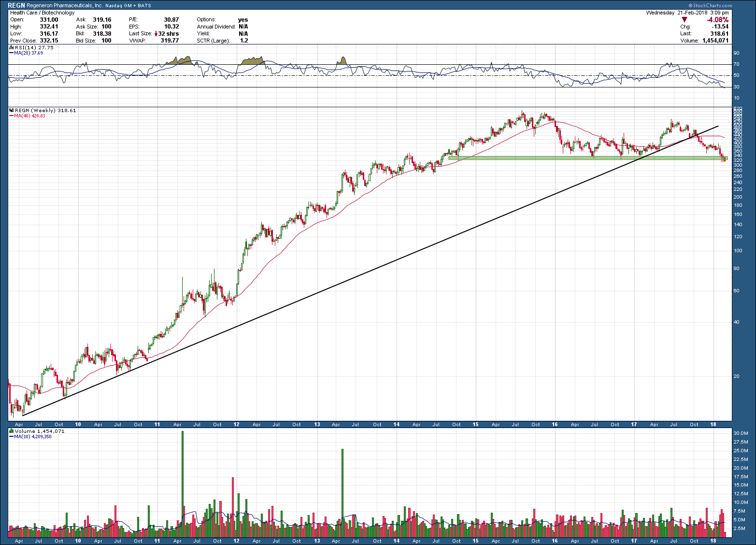This screenshot has width=756, height=545.
Task: Click the Options value yes
Action: click(243, 20)
